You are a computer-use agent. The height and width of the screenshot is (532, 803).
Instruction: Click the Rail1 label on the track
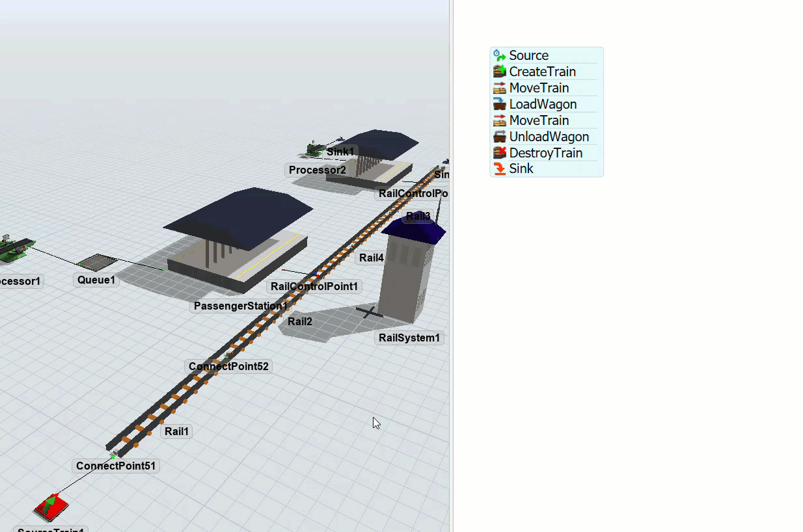coord(176,431)
